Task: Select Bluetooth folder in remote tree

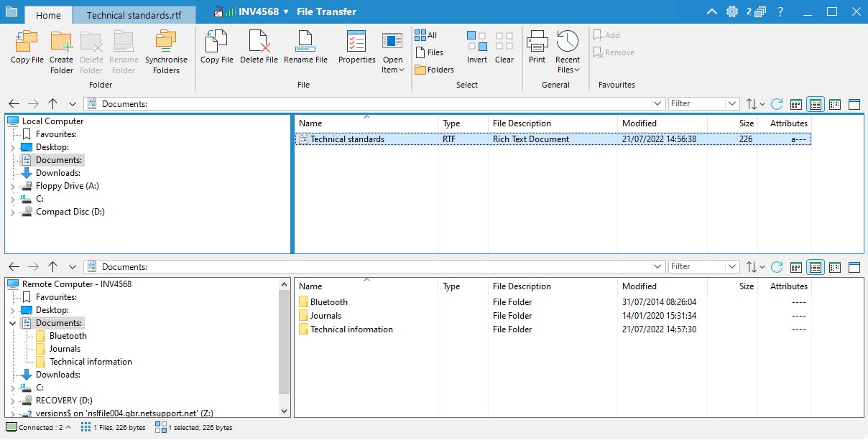Action: click(x=68, y=336)
